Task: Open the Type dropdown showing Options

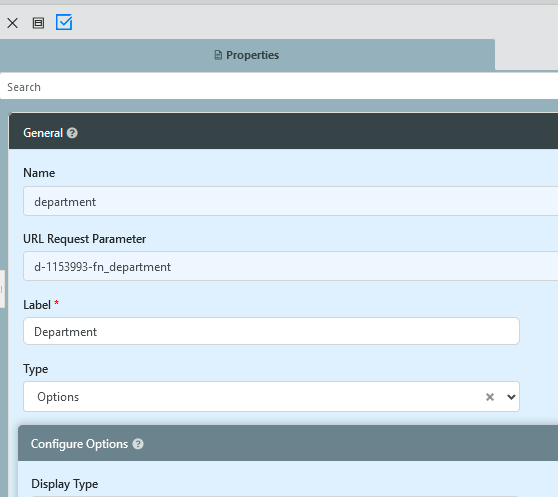Action: 271,397
